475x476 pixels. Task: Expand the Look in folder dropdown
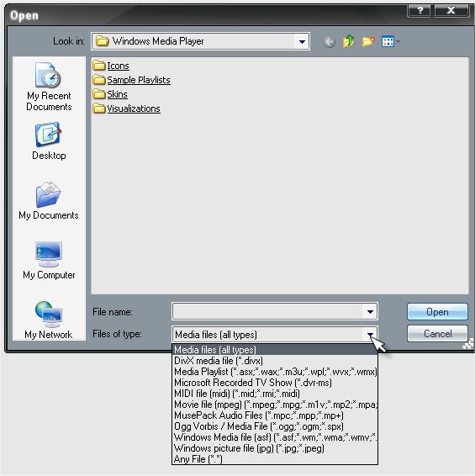302,41
